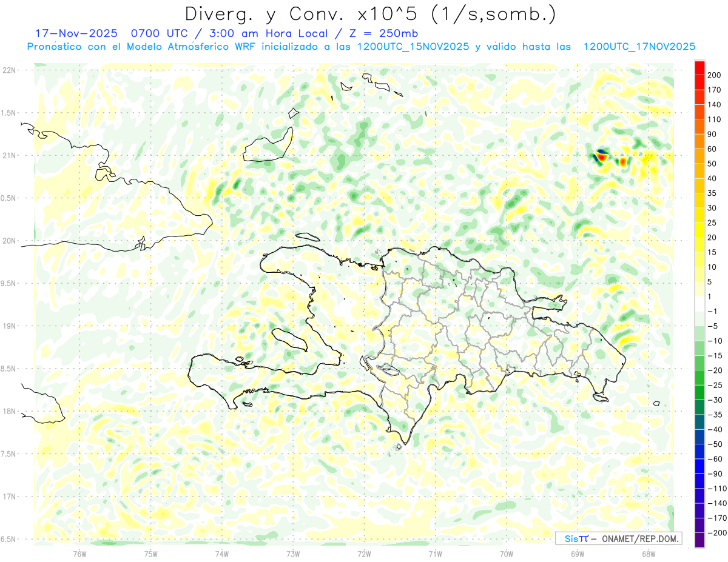
Task: Click the red-blue divergence core near 21N
Action: [601, 156]
